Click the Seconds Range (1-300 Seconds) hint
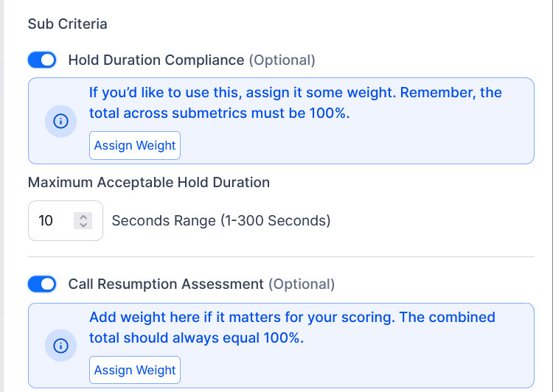Image resolution: width=553 pixels, height=392 pixels. click(x=220, y=220)
